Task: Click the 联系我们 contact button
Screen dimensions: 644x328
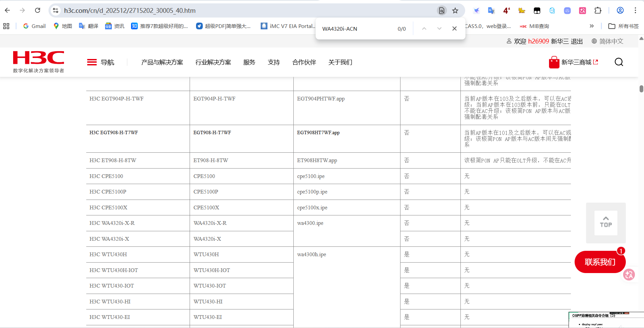Action: click(x=600, y=262)
